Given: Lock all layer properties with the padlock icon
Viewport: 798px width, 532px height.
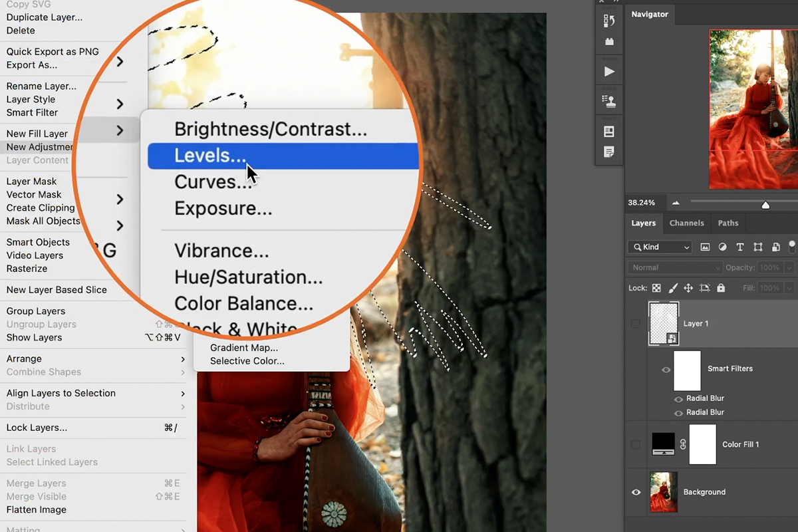Looking at the screenshot, I should pyautogui.click(x=721, y=287).
